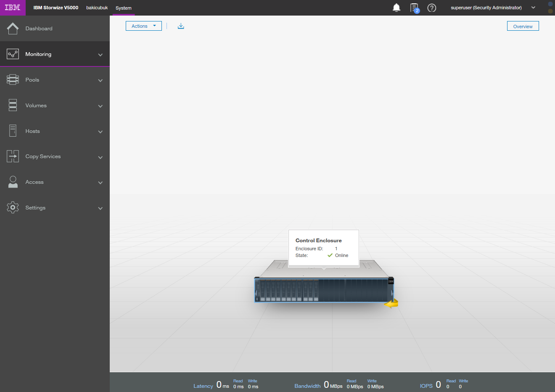
Task: Select Volumes in the sidebar
Action: (55, 105)
